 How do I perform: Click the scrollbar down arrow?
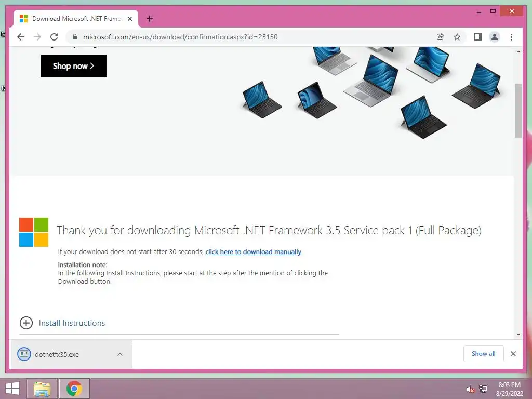tap(518, 335)
